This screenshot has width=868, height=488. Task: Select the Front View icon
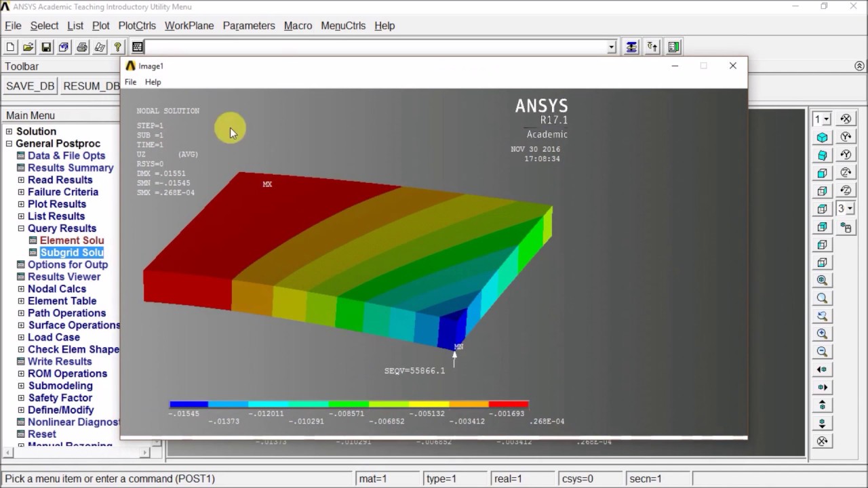823,173
